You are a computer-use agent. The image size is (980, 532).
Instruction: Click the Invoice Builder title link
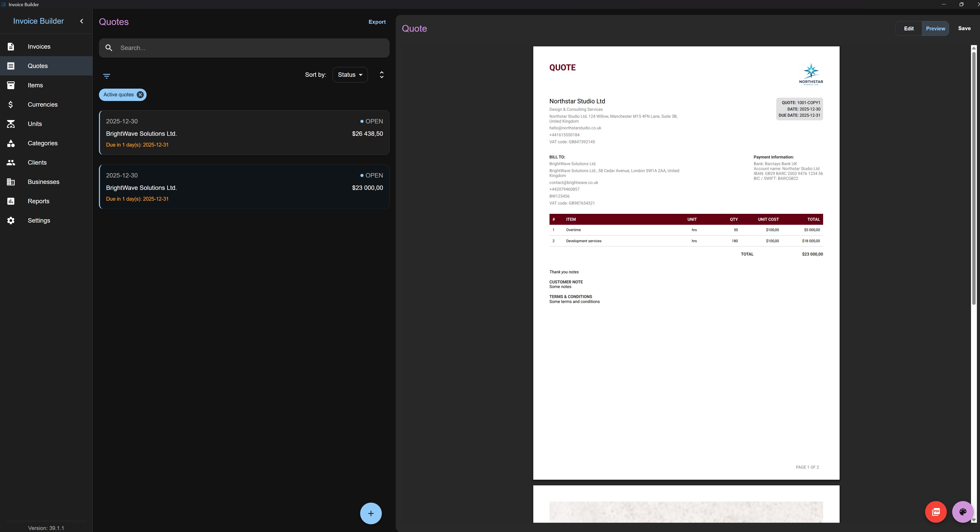(38, 21)
